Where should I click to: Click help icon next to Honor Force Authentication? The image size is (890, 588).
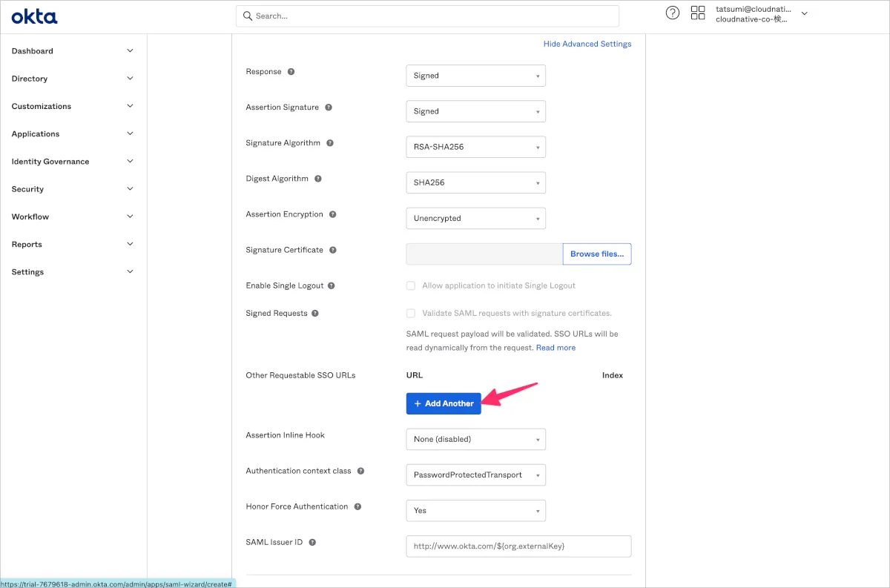[x=357, y=506]
